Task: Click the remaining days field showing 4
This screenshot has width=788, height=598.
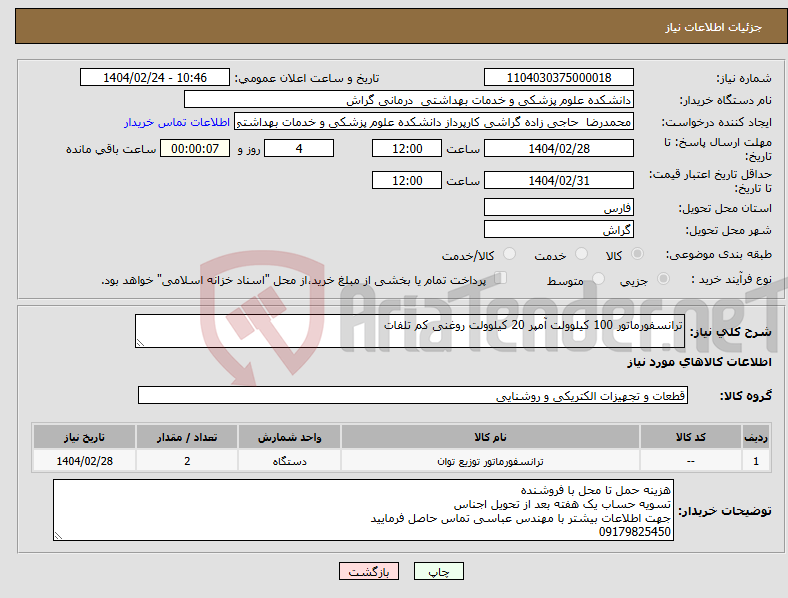Action: tap(299, 149)
